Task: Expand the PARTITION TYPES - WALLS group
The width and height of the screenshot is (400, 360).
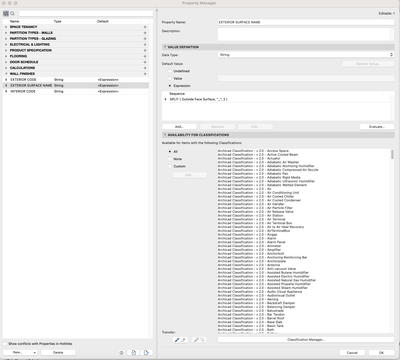Action: 6,33
